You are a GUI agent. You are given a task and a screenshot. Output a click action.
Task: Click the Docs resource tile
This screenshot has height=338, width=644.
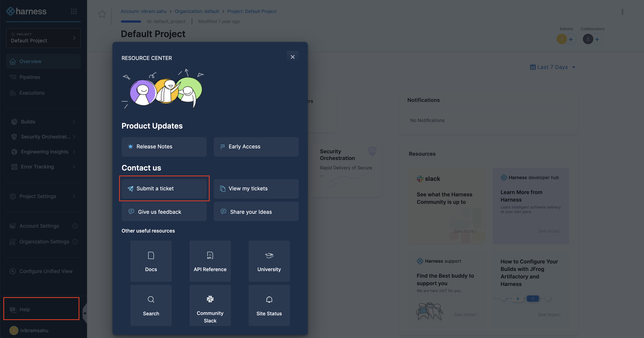(151, 261)
